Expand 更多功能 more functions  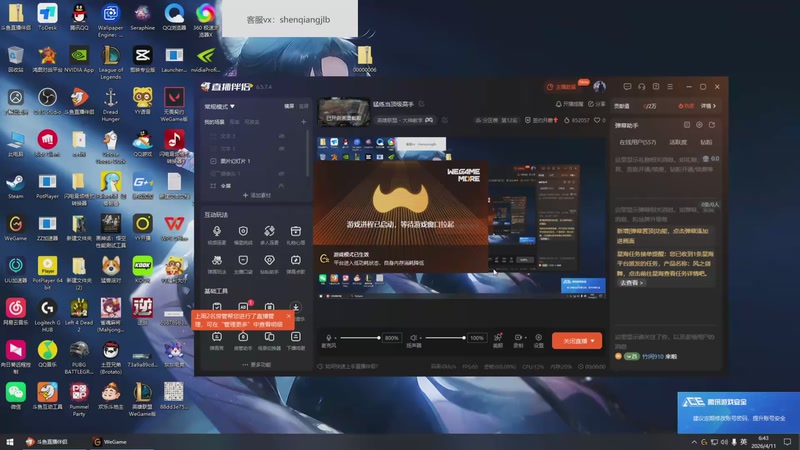(257, 365)
